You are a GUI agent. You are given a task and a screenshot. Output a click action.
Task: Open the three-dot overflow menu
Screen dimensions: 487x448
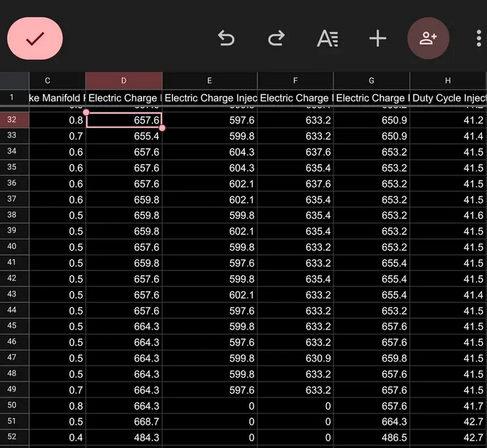pos(479,39)
